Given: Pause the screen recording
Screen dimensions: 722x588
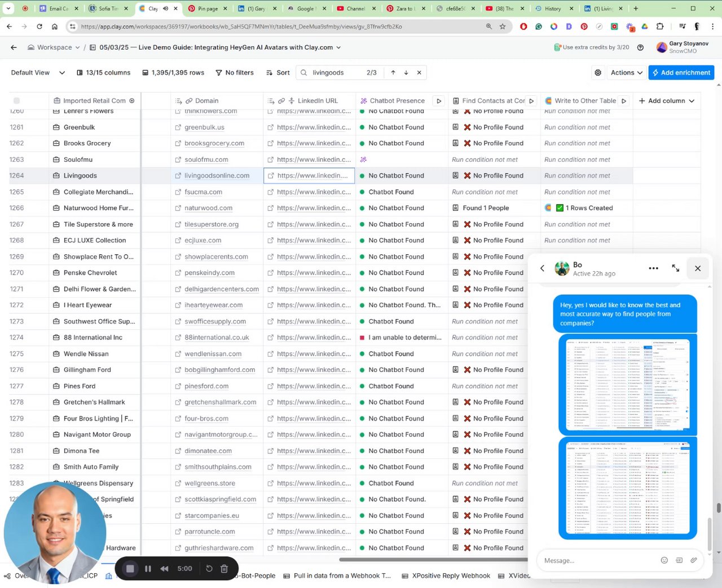Looking at the screenshot, I should pos(148,569).
